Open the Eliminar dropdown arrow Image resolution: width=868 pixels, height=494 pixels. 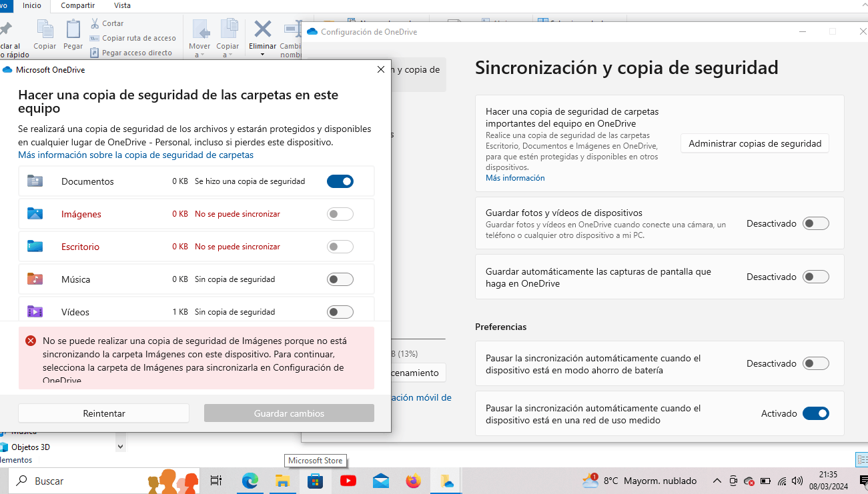[262, 55]
